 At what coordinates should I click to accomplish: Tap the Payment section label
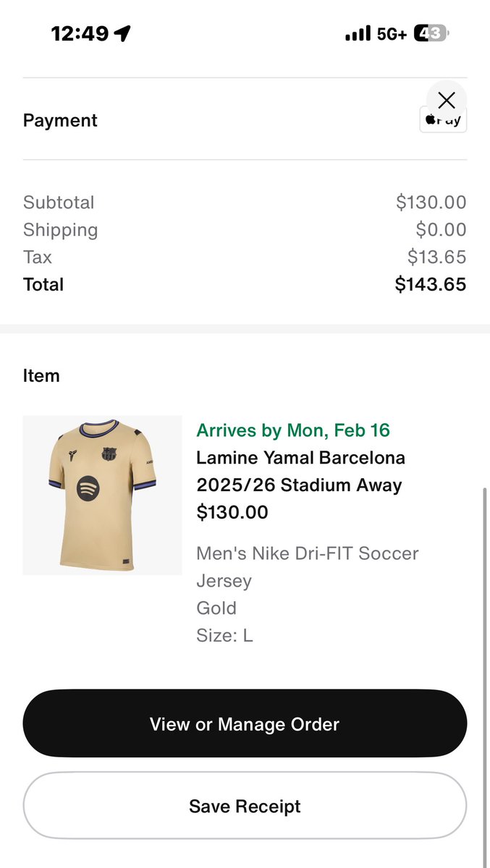point(60,120)
